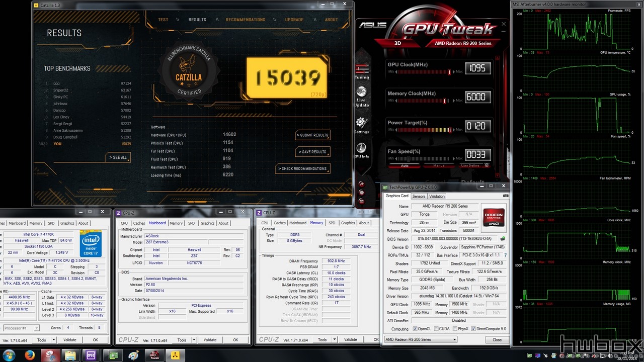This screenshot has width=644, height=362.
Task: Open Firefox from the taskbar
Action: point(29,355)
